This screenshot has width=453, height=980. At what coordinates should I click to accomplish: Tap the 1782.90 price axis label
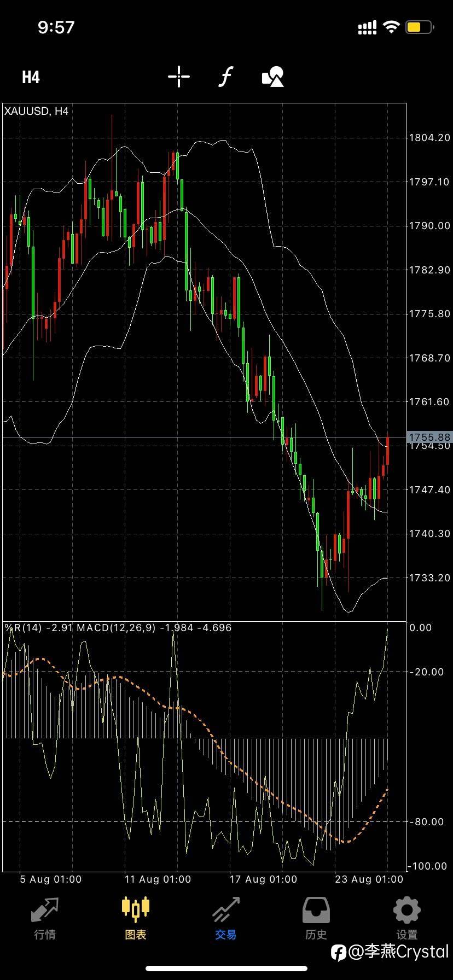tap(429, 270)
